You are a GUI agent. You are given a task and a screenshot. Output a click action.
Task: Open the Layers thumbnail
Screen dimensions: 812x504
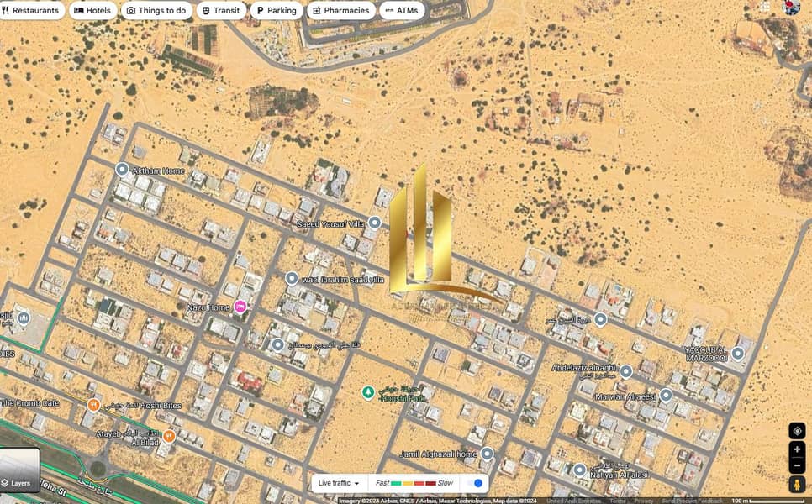click(x=19, y=470)
